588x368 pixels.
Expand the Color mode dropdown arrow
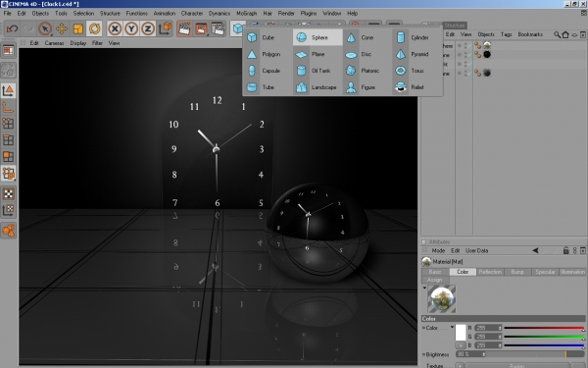point(452,327)
